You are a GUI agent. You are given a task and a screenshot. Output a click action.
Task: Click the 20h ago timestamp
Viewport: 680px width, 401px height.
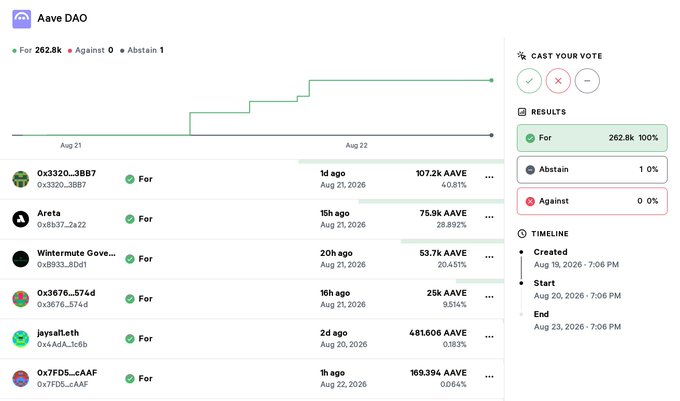click(336, 253)
